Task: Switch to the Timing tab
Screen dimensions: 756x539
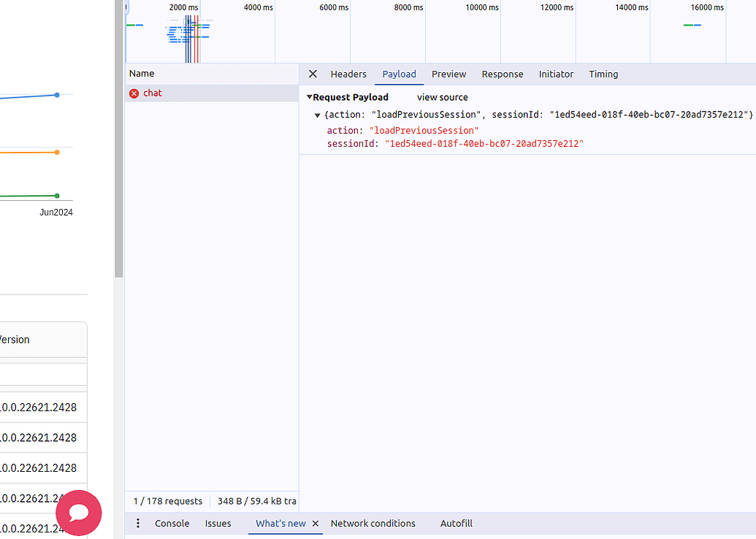Action: click(603, 74)
